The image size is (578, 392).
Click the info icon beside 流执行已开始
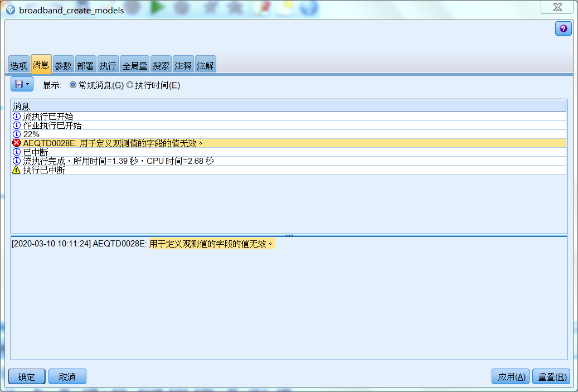click(17, 117)
